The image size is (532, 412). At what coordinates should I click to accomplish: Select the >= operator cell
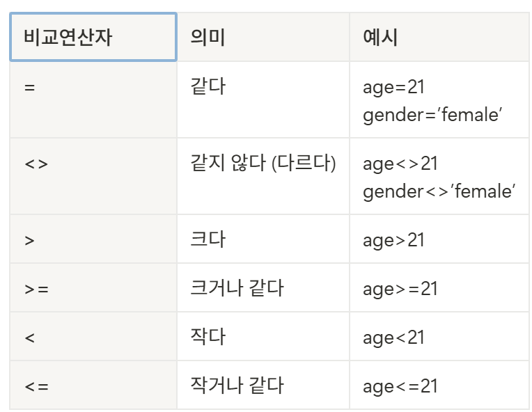click(x=93, y=287)
